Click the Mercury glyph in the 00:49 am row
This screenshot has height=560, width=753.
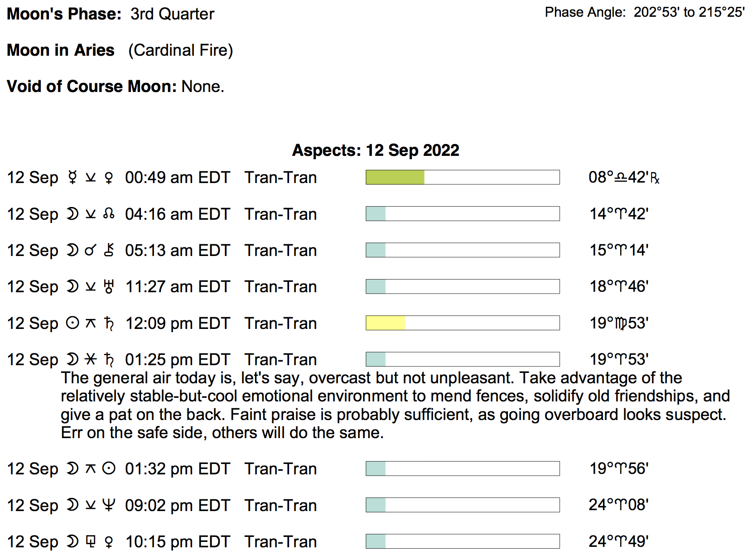click(x=72, y=178)
